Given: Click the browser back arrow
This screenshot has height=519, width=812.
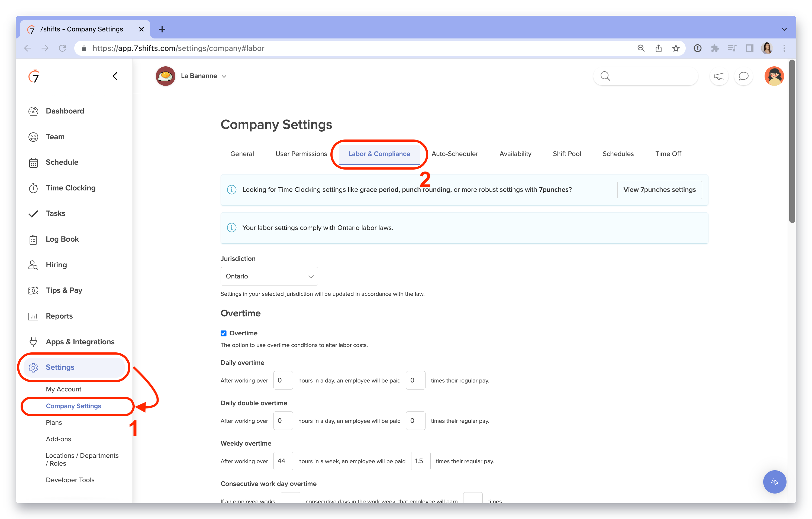Looking at the screenshot, I should (28, 48).
